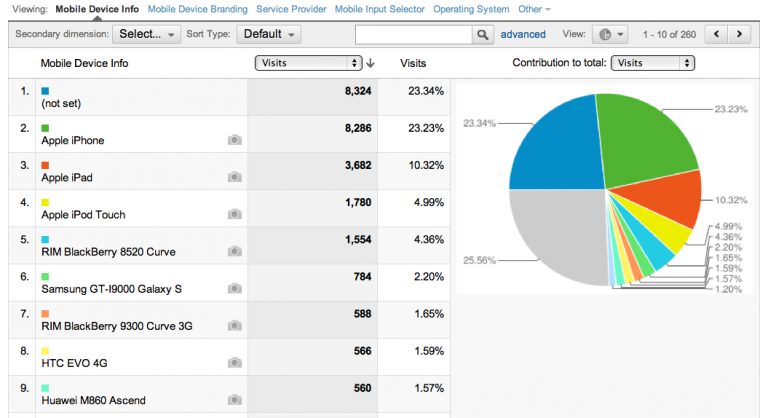Open the Secondary dimension Select dropdown
Image resolution: width=768 pixels, height=418 pixels.
pyautogui.click(x=146, y=34)
